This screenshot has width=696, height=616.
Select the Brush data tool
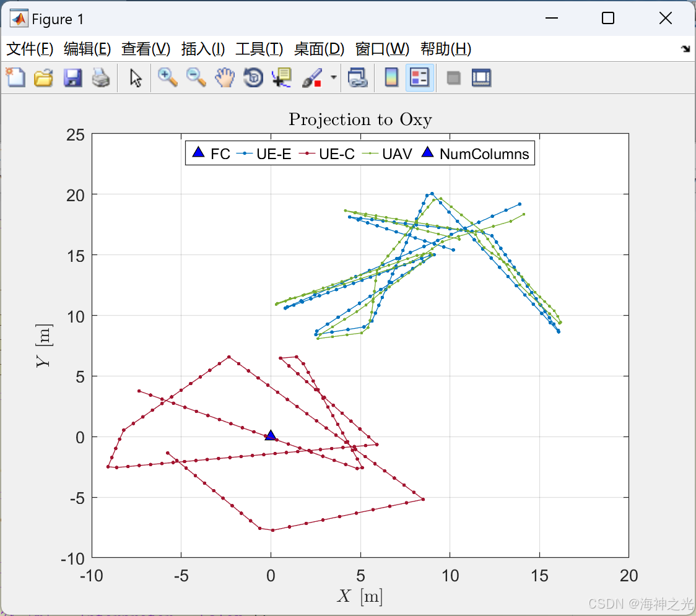[x=312, y=77]
